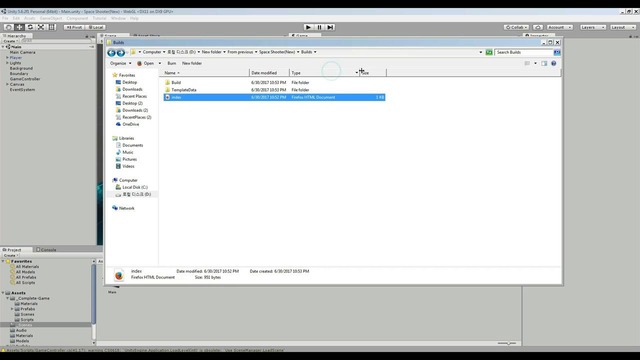The height and width of the screenshot is (360, 640).
Task: Select Prefabs folder in Project
Action: 27,309
